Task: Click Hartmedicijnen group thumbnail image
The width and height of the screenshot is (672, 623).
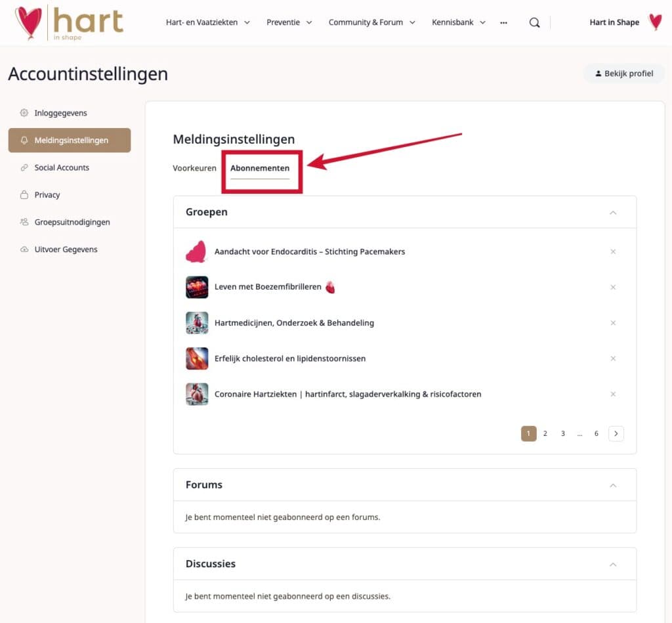Action: point(197,323)
